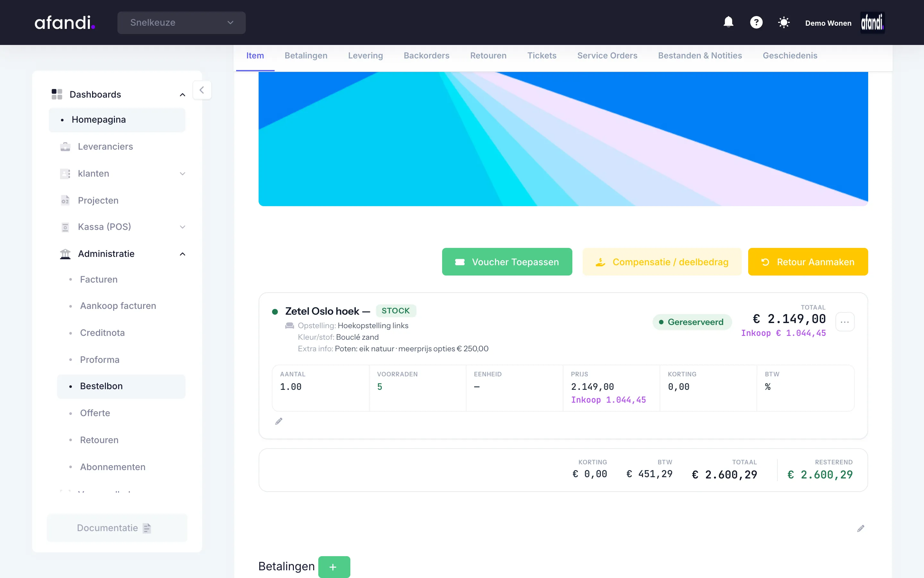Screen dimensions: 924x578
Task: Collapse the sidebar with the arrow button
Action: point(202,90)
